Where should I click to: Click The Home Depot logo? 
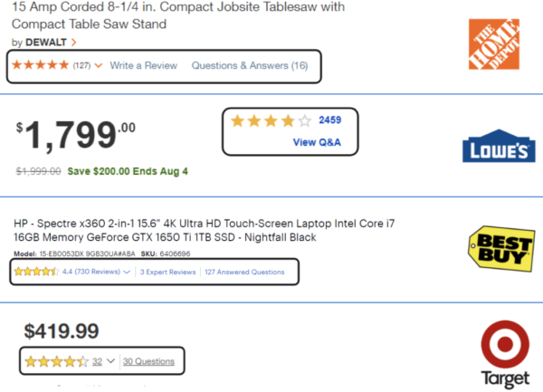pos(494,44)
